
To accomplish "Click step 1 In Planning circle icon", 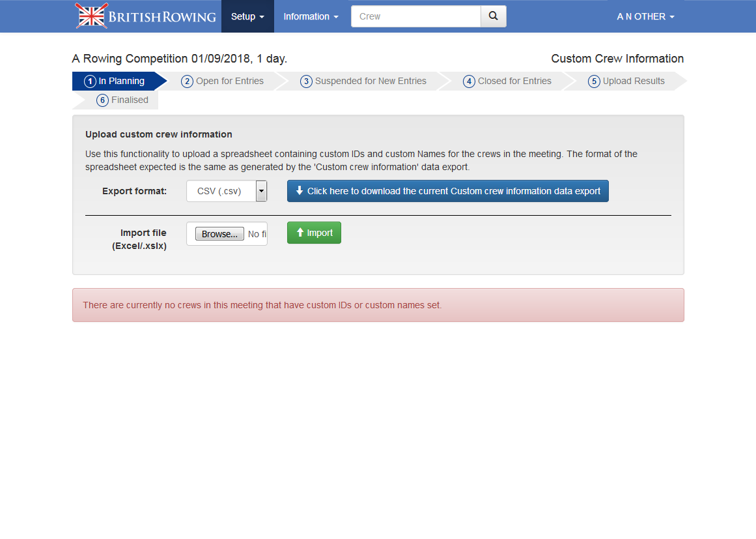I will [91, 81].
